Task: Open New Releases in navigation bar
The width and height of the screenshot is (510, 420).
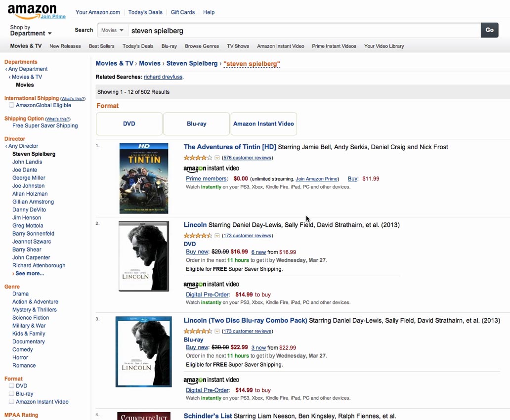Action: (65, 46)
